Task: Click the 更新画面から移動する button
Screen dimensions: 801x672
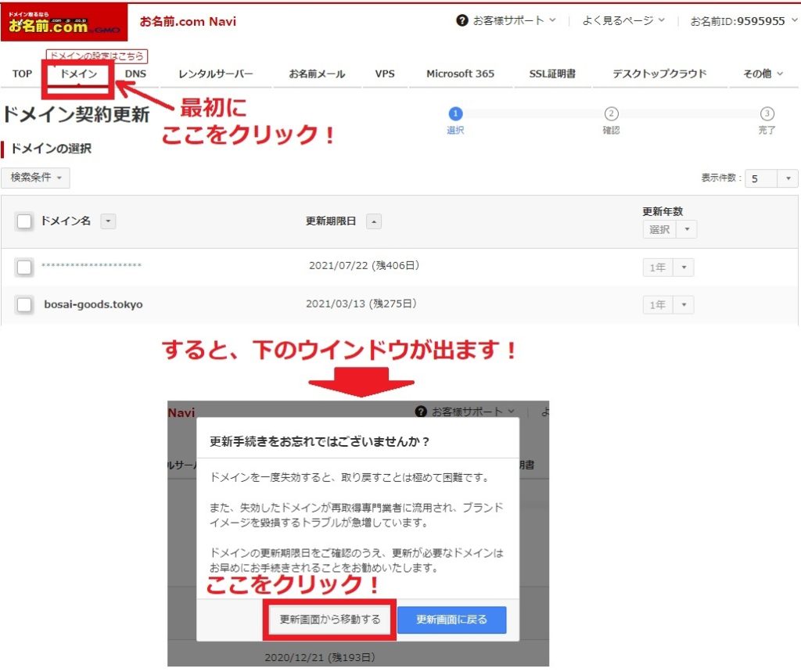Action: tap(330, 620)
